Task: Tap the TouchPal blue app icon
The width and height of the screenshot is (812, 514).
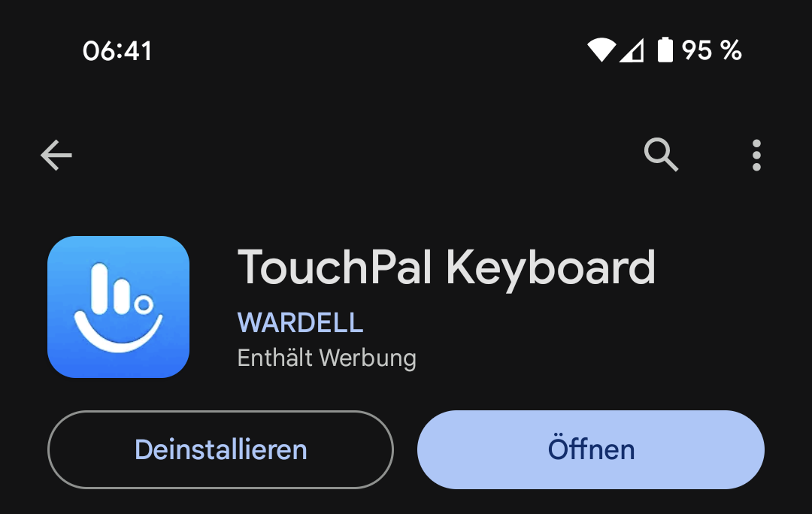Action: (x=119, y=307)
